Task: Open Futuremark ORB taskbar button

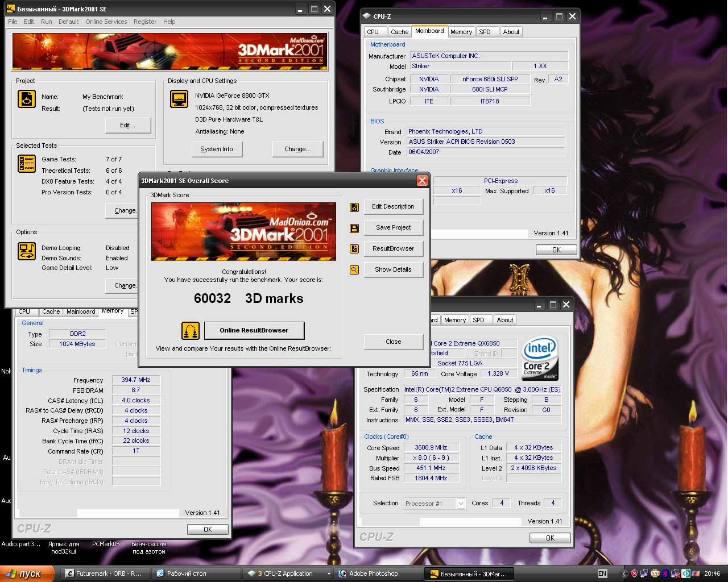Action: (x=105, y=573)
